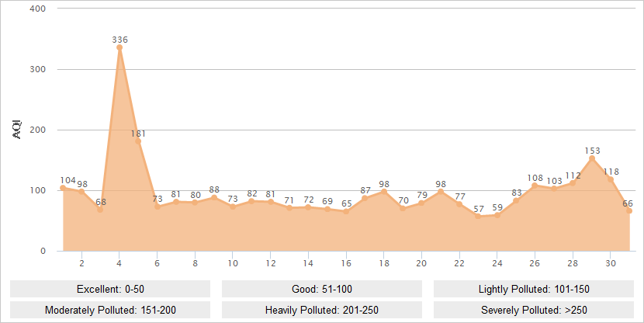Click the x-axis day label '30'

(611, 263)
